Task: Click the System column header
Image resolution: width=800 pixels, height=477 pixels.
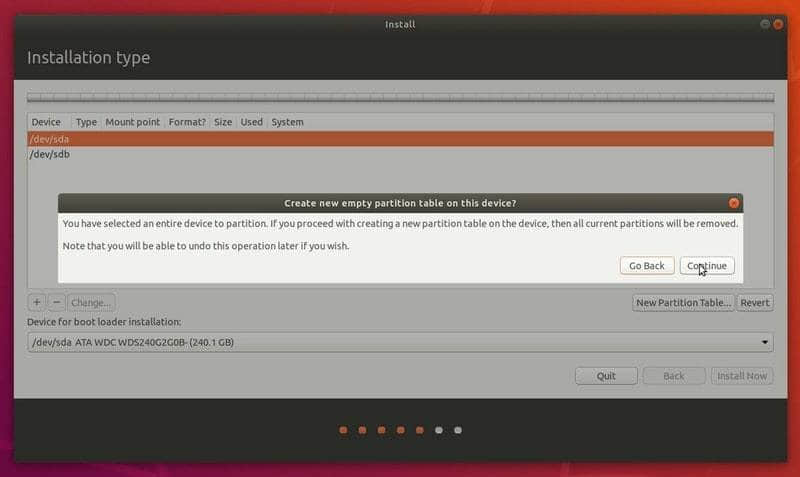Action: 287,122
